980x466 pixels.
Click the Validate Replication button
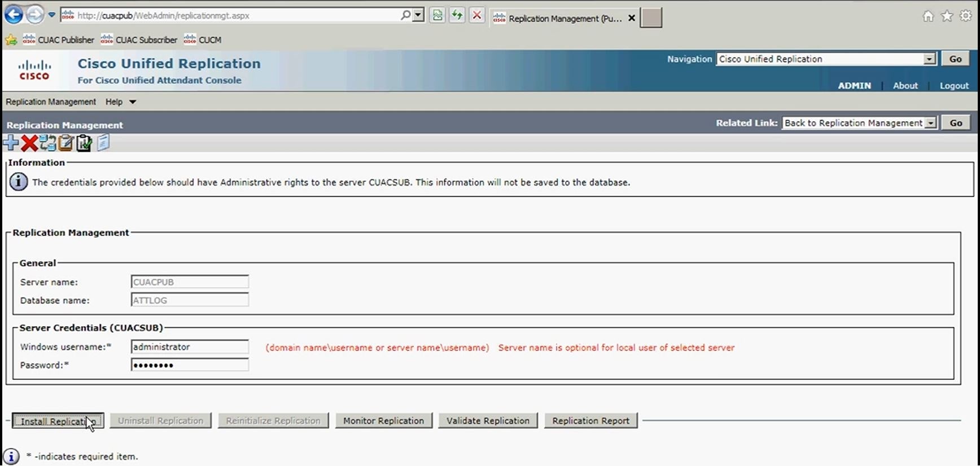point(488,421)
